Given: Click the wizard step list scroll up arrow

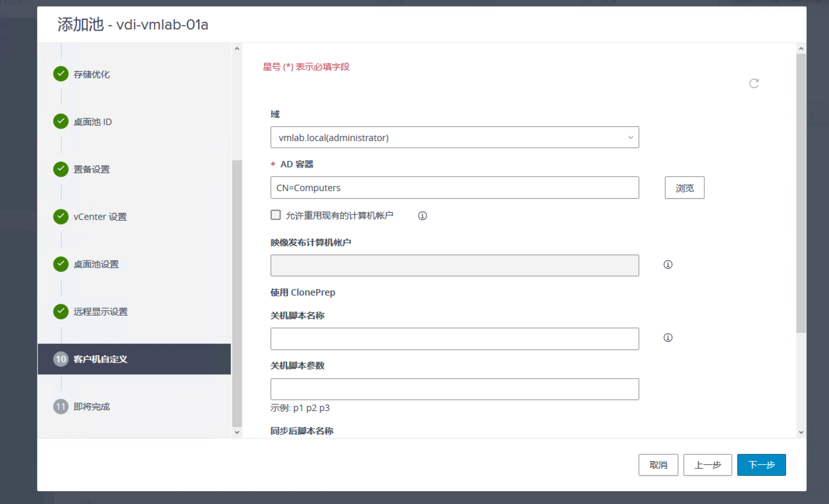Looking at the screenshot, I should click(237, 49).
